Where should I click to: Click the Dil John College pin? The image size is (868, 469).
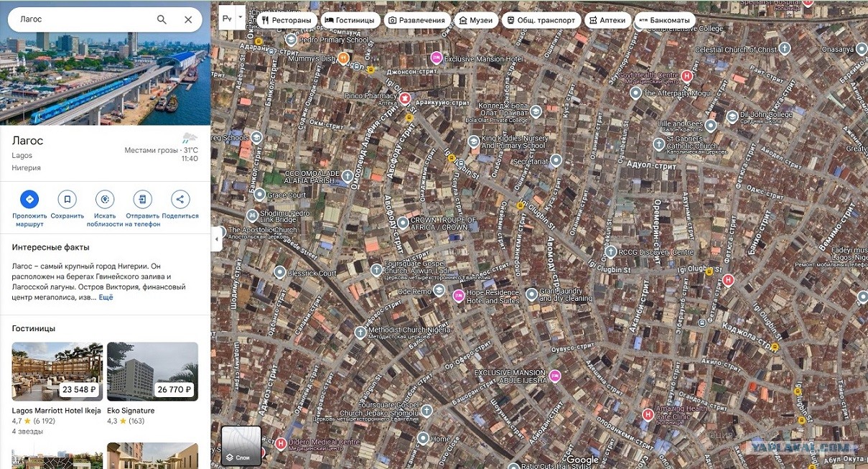tap(732, 116)
